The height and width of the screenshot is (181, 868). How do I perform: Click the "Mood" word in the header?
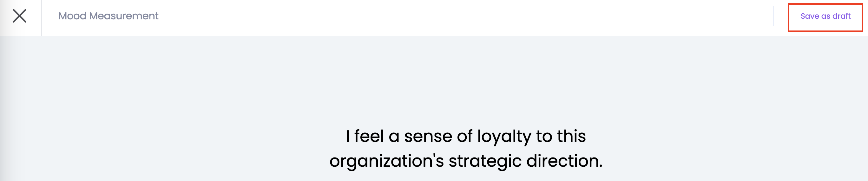click(72, 16)
